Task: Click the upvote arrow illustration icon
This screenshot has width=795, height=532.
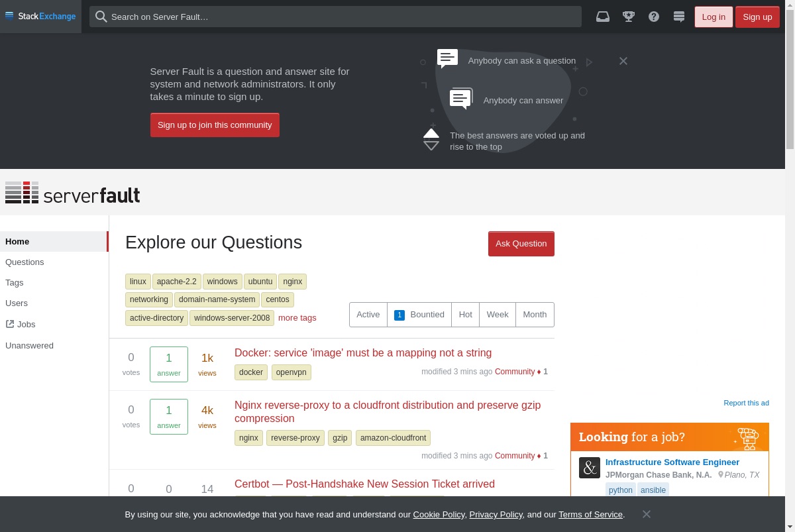Action: 431,133
